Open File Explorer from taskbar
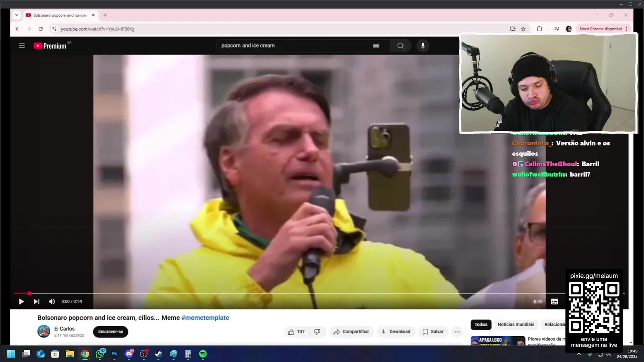 70,354
